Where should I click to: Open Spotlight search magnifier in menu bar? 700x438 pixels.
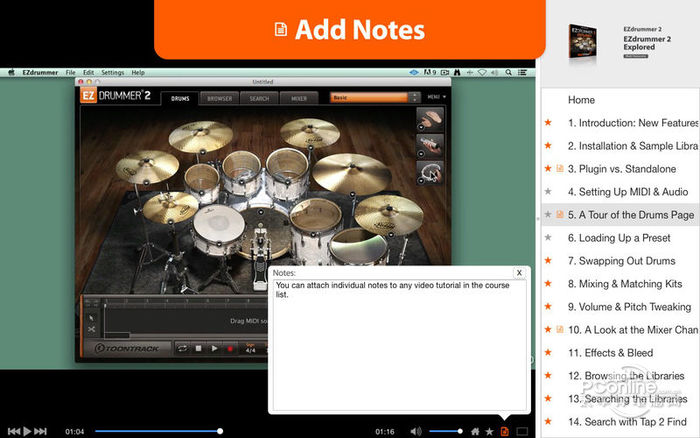pos(508,72)
